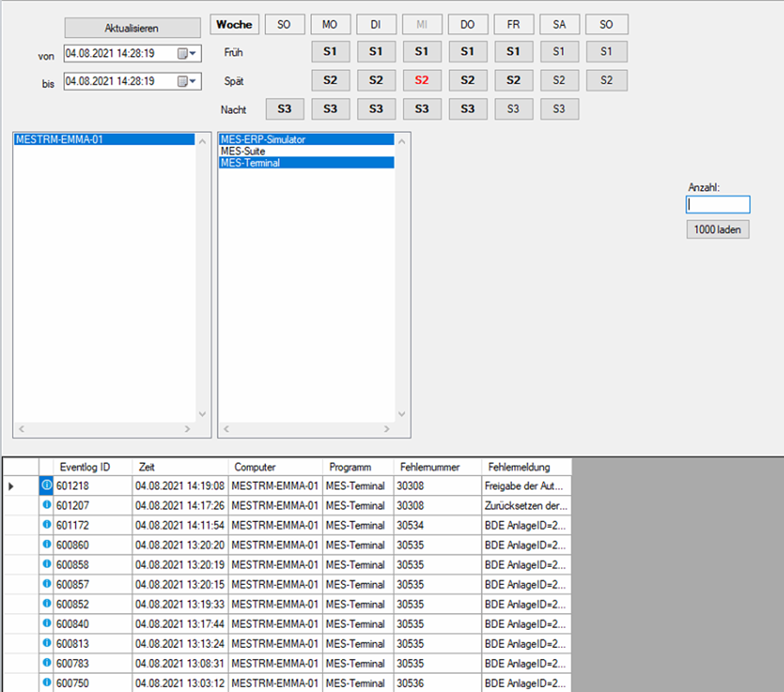This screenshot has height=692, width=784.
Task: Toggle the S1 early shift under MO
Action: click(329, 52)
